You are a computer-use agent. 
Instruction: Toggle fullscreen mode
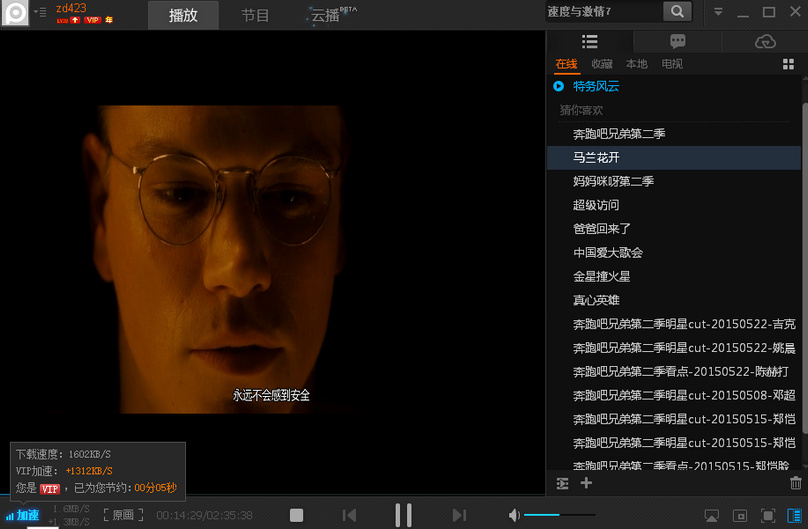click(x=768, y=515)
